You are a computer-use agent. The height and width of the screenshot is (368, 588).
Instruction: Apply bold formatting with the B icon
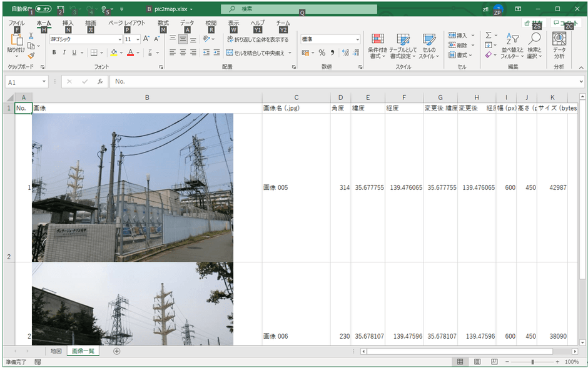point(55,52)
